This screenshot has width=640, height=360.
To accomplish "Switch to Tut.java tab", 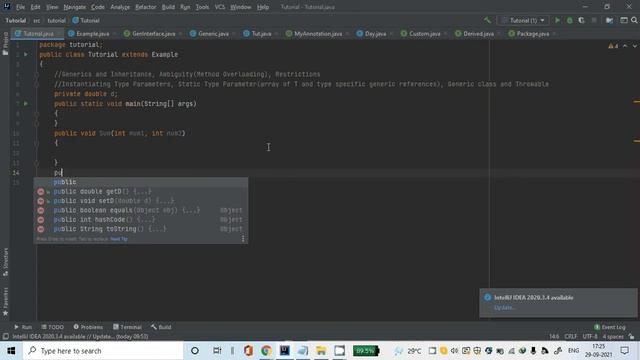I will coord(261,33).
